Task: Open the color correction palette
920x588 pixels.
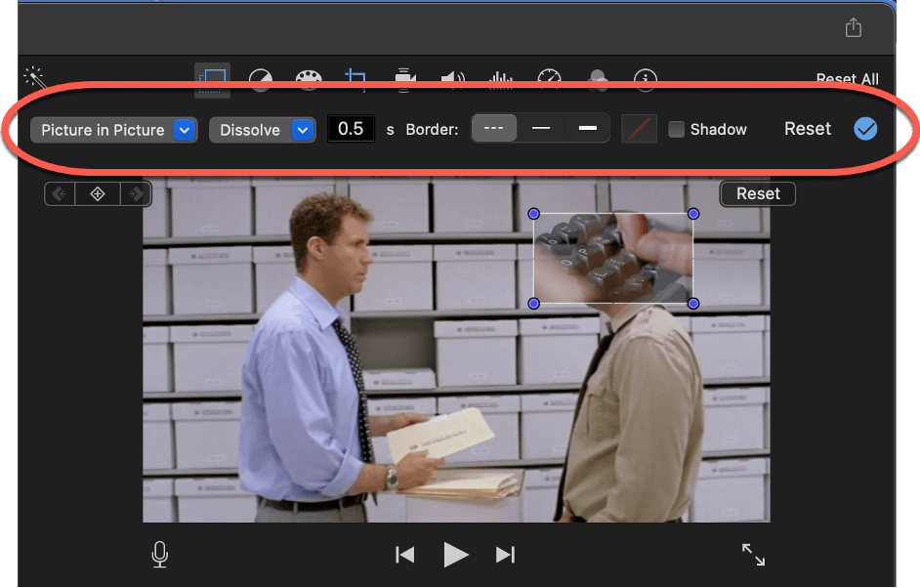Action: tap(309, 80)
